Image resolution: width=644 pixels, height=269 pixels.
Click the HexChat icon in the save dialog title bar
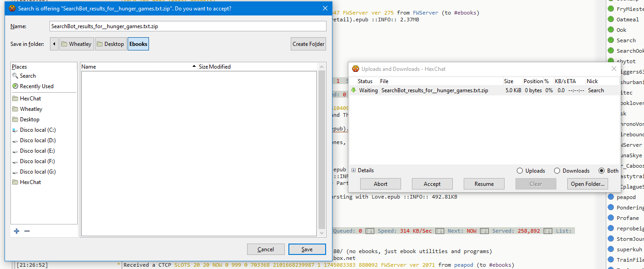pyautogui.click(x=12, y=8)
